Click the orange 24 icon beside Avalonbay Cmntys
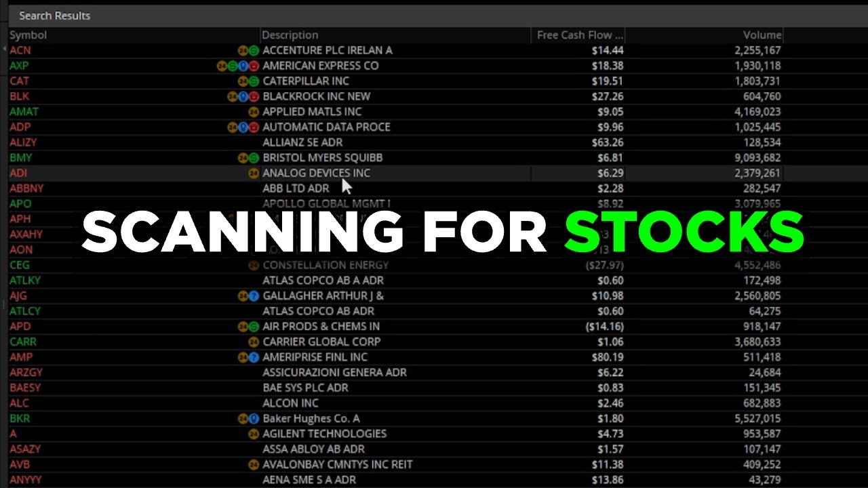 click(x=254, y=465)
